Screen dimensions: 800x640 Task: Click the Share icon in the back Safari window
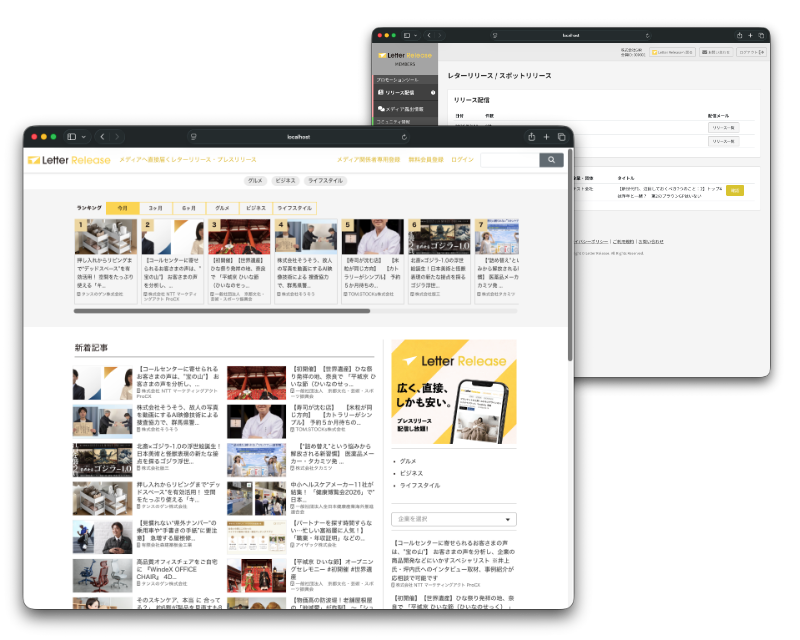[x=739, y=35]
